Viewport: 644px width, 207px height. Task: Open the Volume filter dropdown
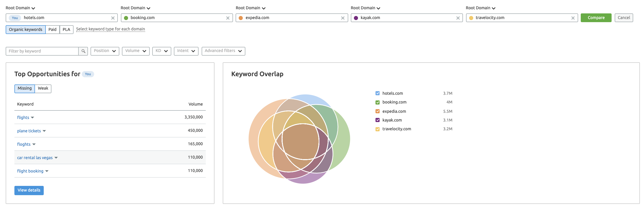[136, 51]
